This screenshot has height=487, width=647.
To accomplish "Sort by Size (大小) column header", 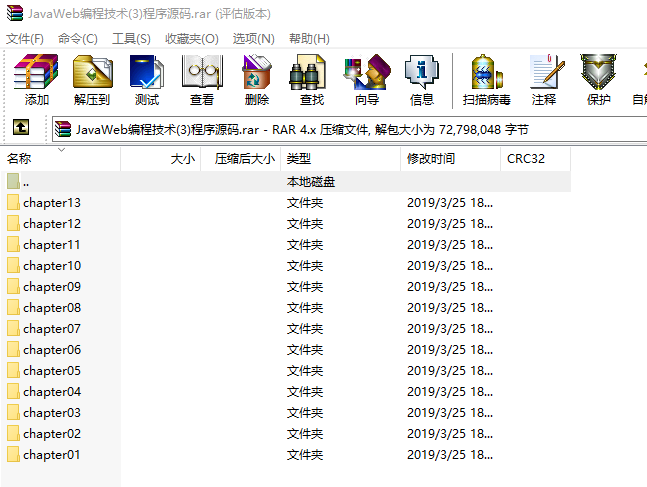I will pos(161,158).
